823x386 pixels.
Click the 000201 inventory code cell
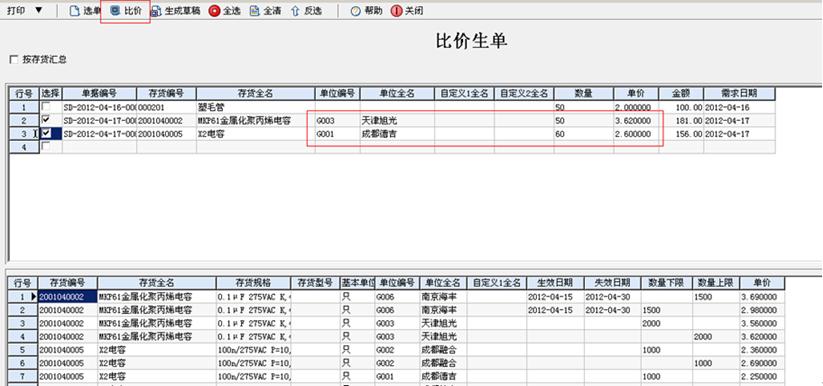coord(166,107)
